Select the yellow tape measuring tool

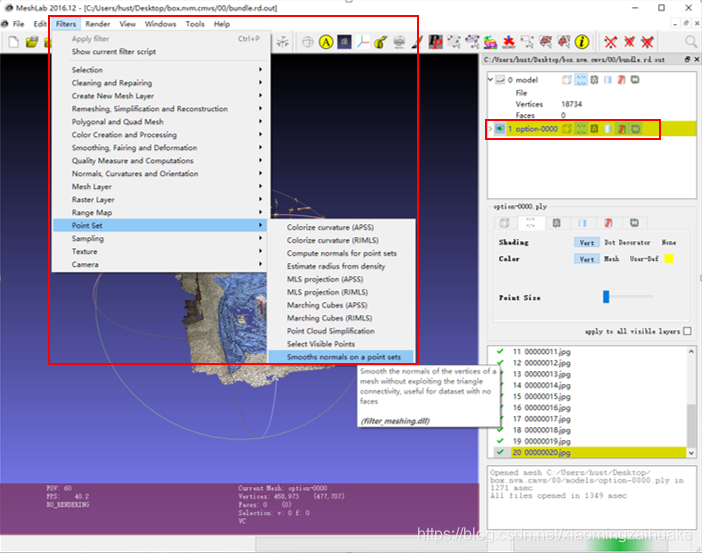point(381,42)
